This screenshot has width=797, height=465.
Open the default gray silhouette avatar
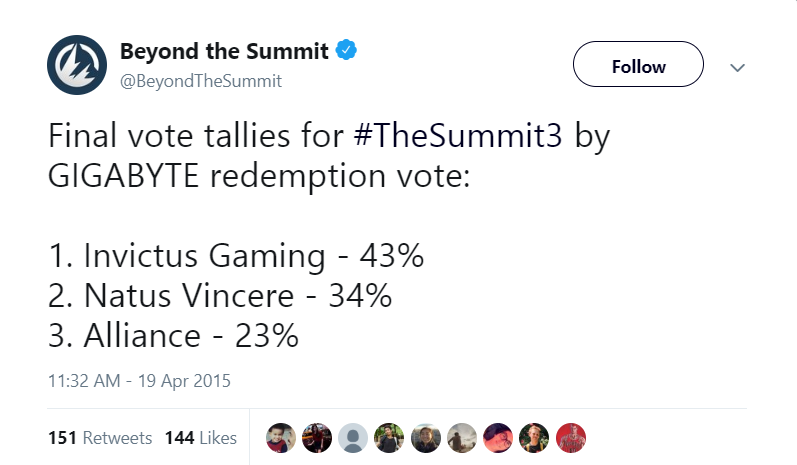353,438
